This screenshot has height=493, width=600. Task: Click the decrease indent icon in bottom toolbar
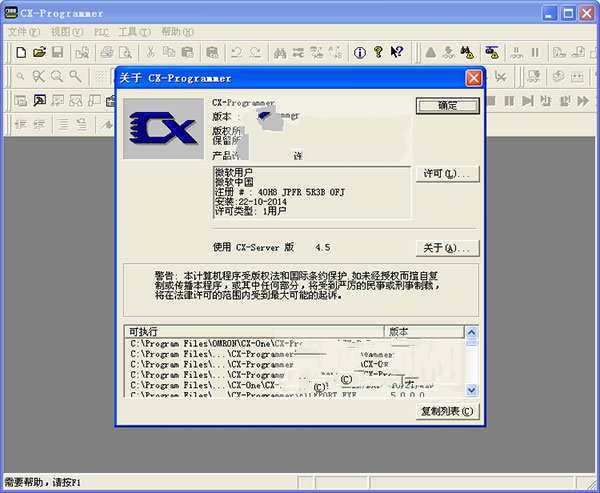[21, 125]
